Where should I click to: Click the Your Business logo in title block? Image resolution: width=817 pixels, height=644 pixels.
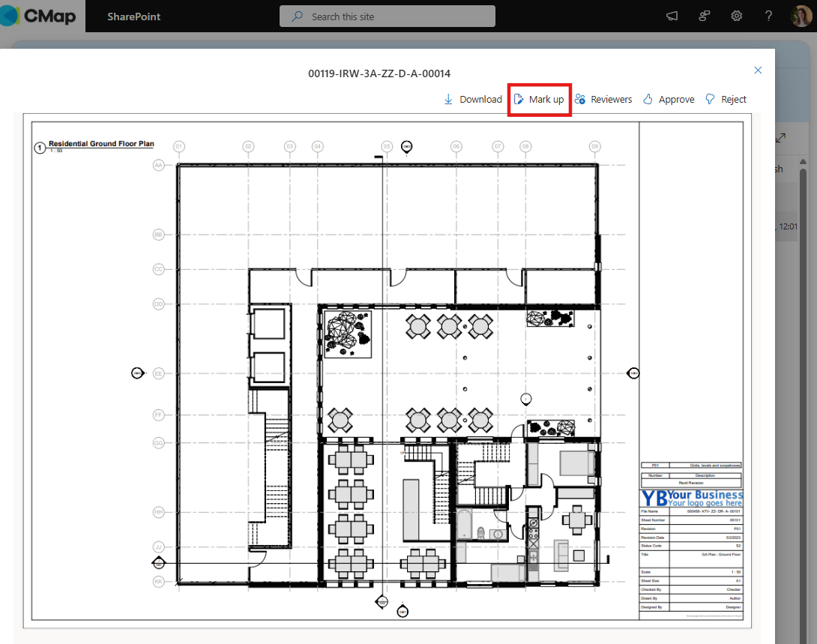pyautogui.click(x=691, y=498)
